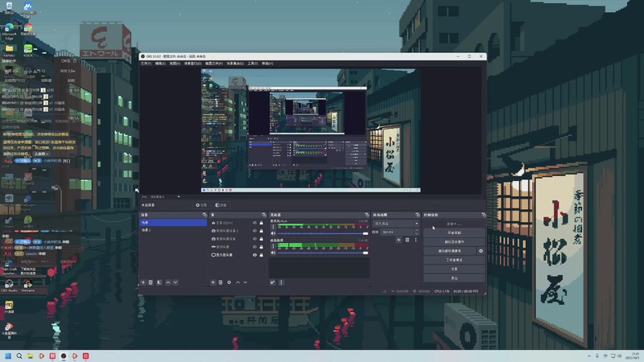Adjust the 麦克风/Aux volume slider
This screenshot has height=362, width=644.
[x=323, y=233]
